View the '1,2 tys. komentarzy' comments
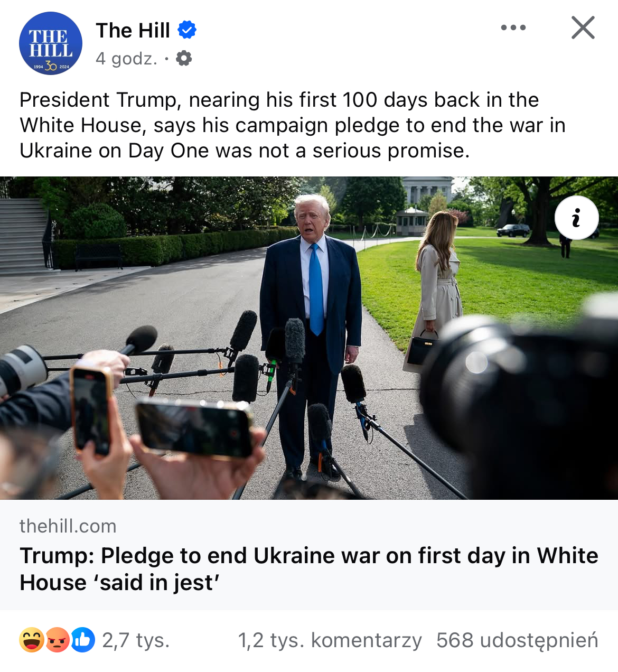 click(x=330, y=640)
